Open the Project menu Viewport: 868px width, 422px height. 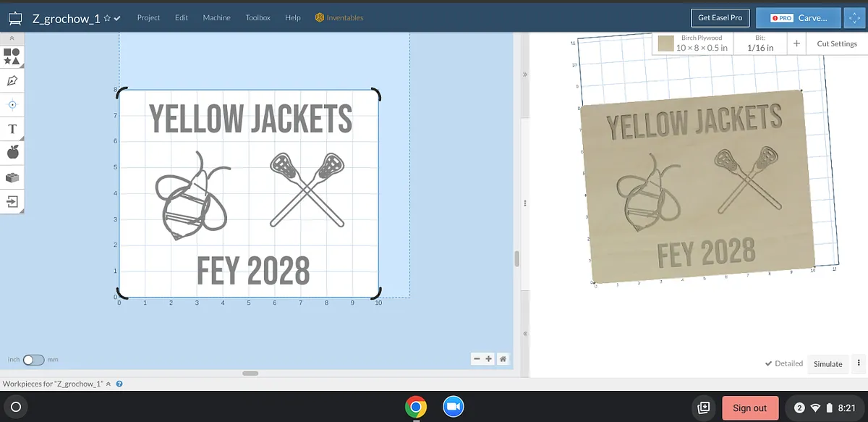point(149,17)
